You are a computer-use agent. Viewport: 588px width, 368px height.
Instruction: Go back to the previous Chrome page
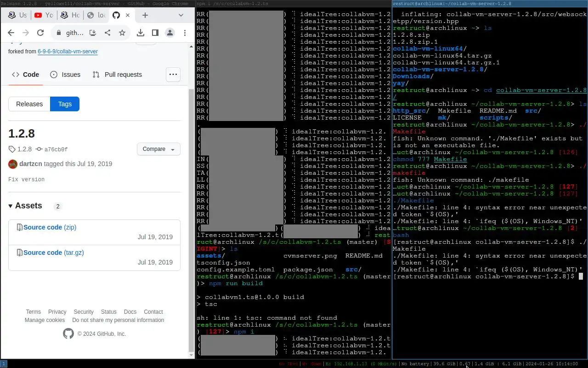11,33
